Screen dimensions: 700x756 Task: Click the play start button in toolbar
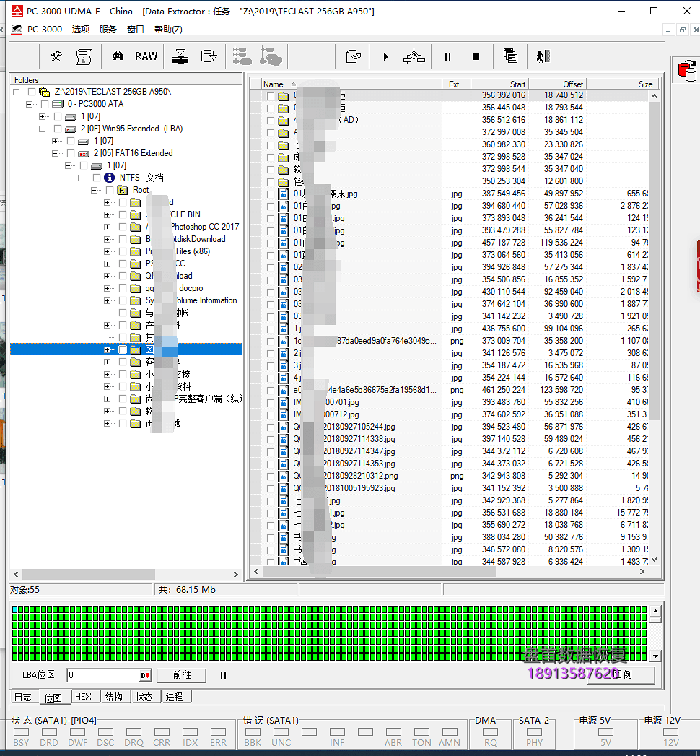click(385, 57)
